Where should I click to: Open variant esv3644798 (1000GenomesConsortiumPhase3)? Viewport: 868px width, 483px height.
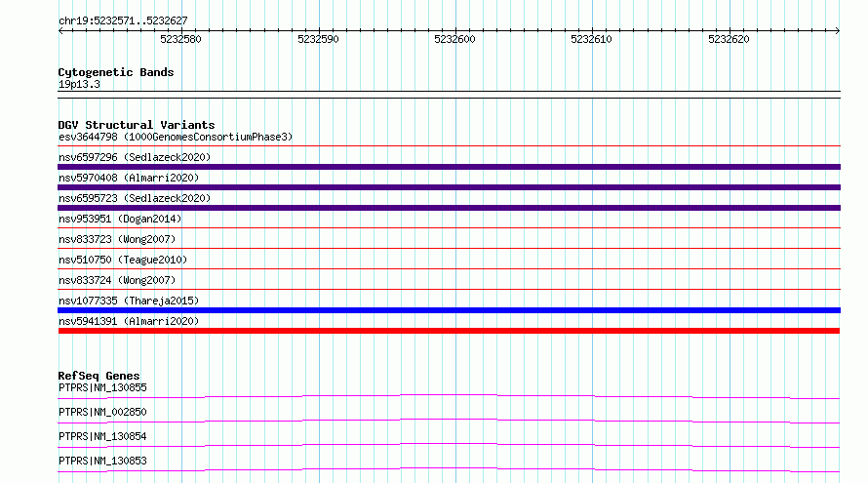point(176,137)
